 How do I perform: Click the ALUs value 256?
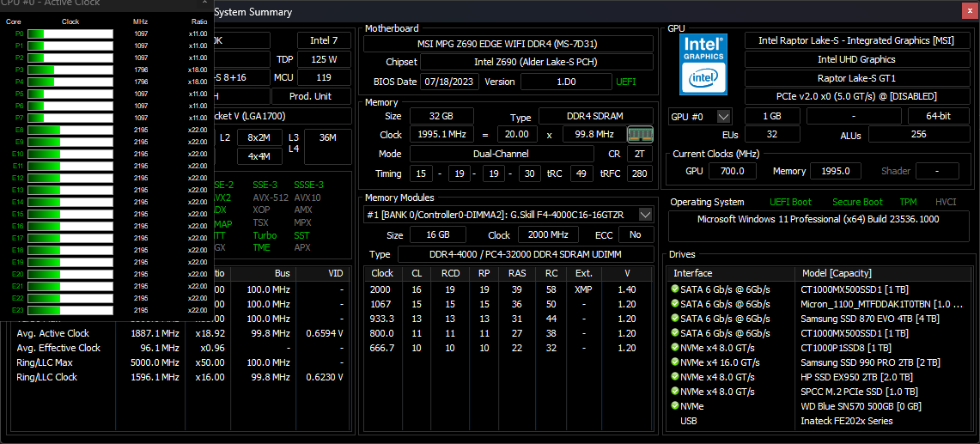[x=918, y=135]
